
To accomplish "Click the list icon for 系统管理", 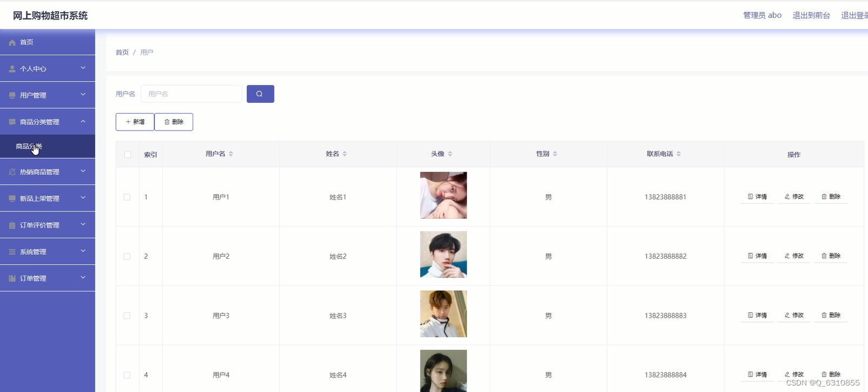I will click(12, 252).
